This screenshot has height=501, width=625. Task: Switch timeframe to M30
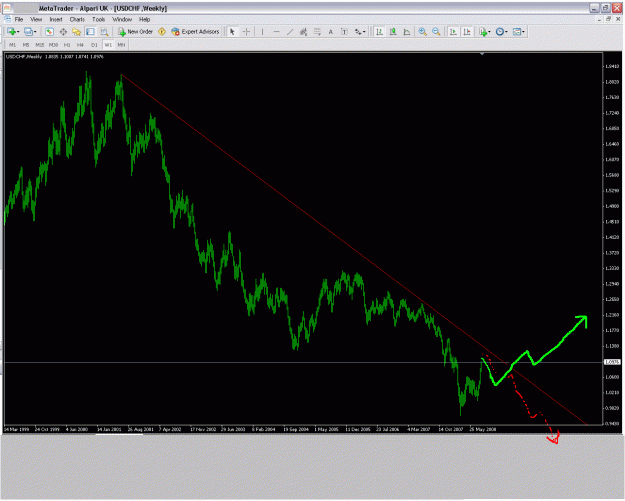(53, 45)
